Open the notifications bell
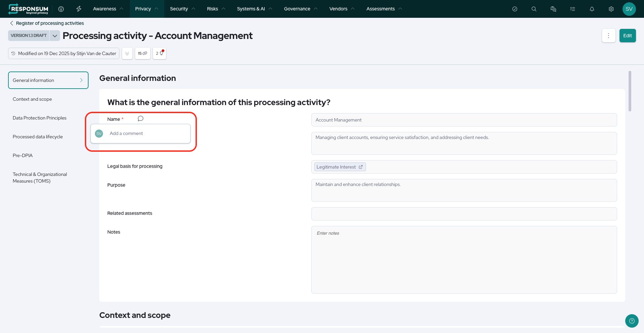 pyautogui.click(x=592, y=9)
